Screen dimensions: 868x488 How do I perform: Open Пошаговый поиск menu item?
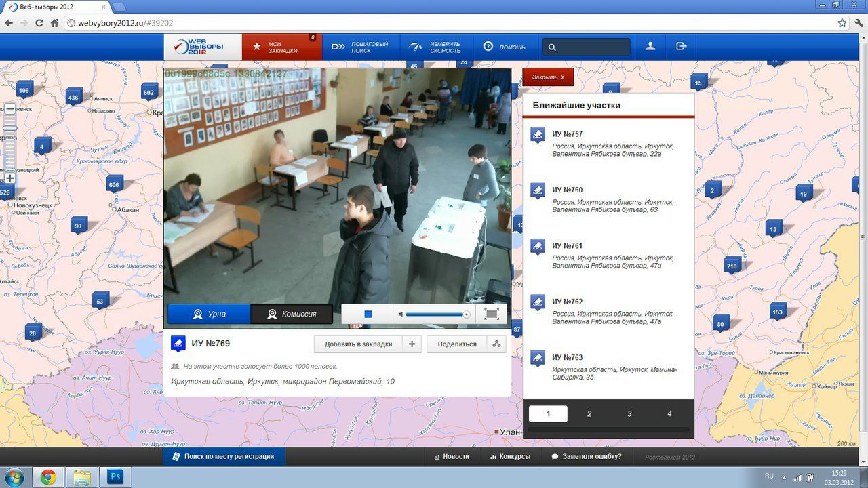(x=359, y=47)
